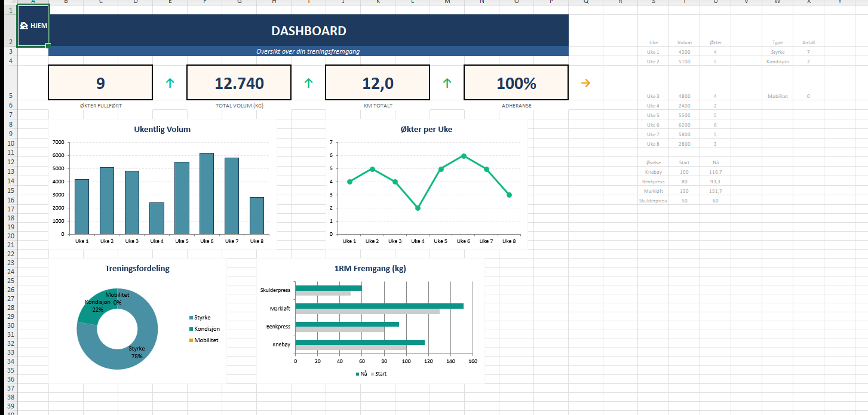Click the Uke 8 bar in Ukentlig Volum
Screen dimensions: 868x415
[256, 216]
